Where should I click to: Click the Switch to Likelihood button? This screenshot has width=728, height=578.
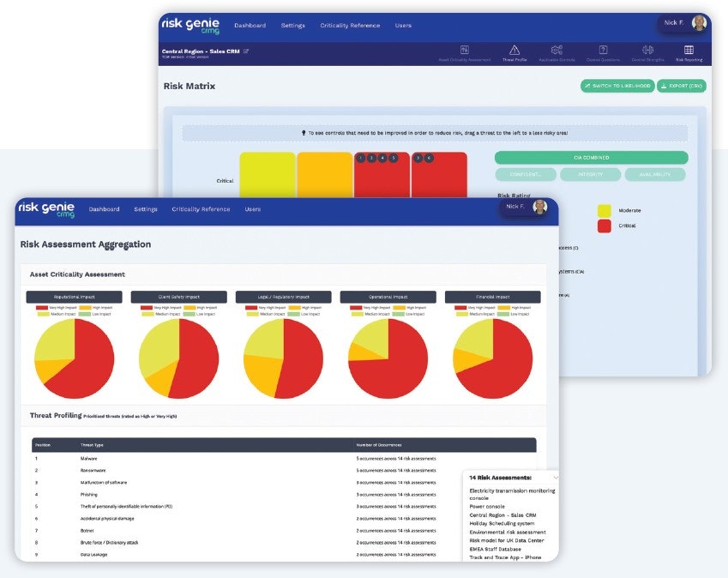pos(617,86)
